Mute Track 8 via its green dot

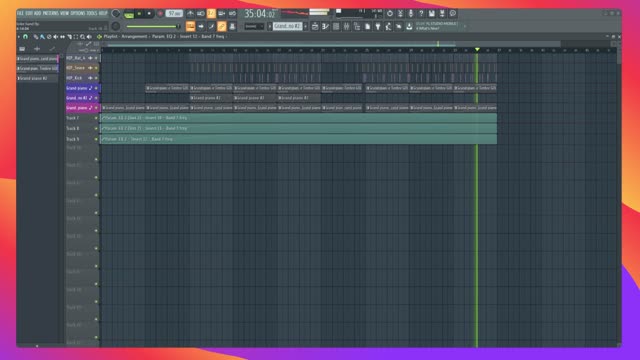(96, 128)
